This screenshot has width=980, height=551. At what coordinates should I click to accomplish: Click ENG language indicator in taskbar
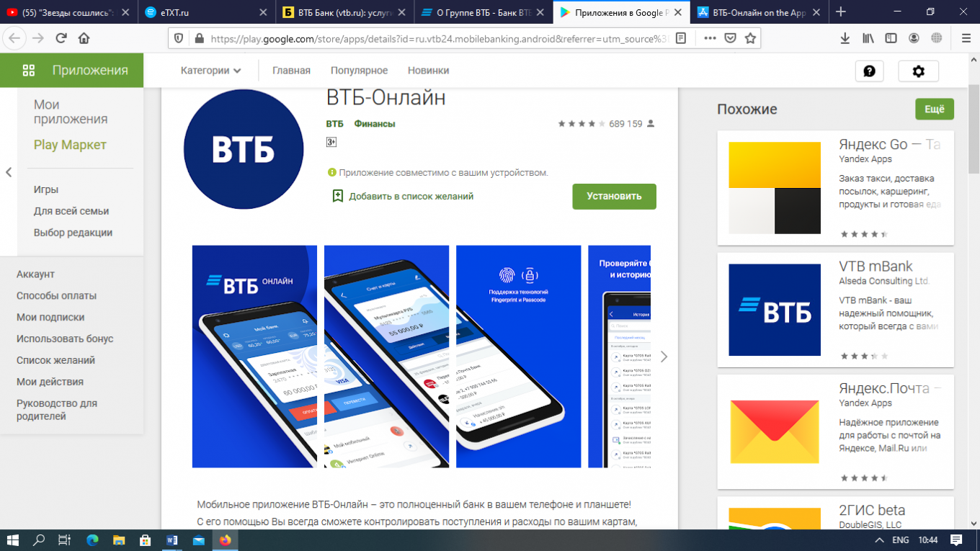point(901,540)
